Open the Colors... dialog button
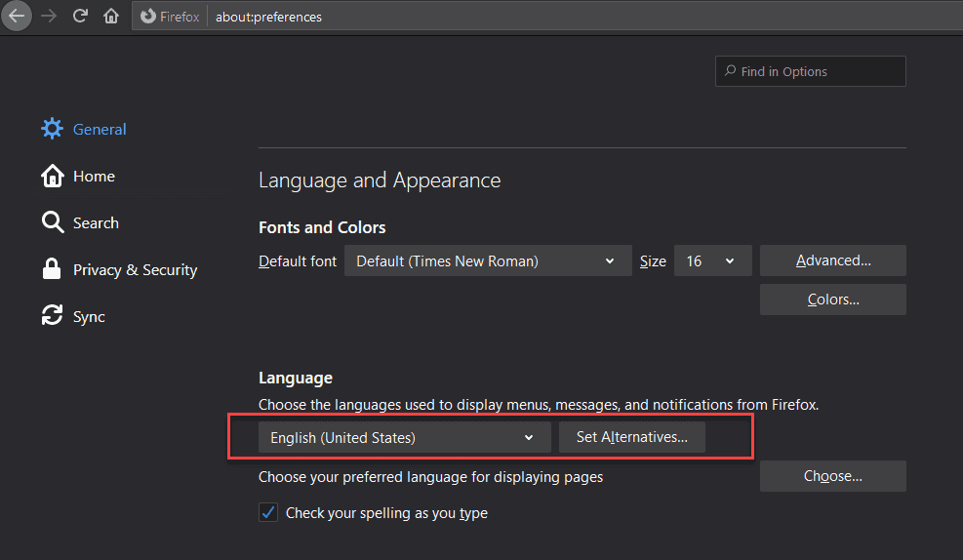The height and width of the screenshot is (560, 963). pyautogui.click(x=832, y=300)
